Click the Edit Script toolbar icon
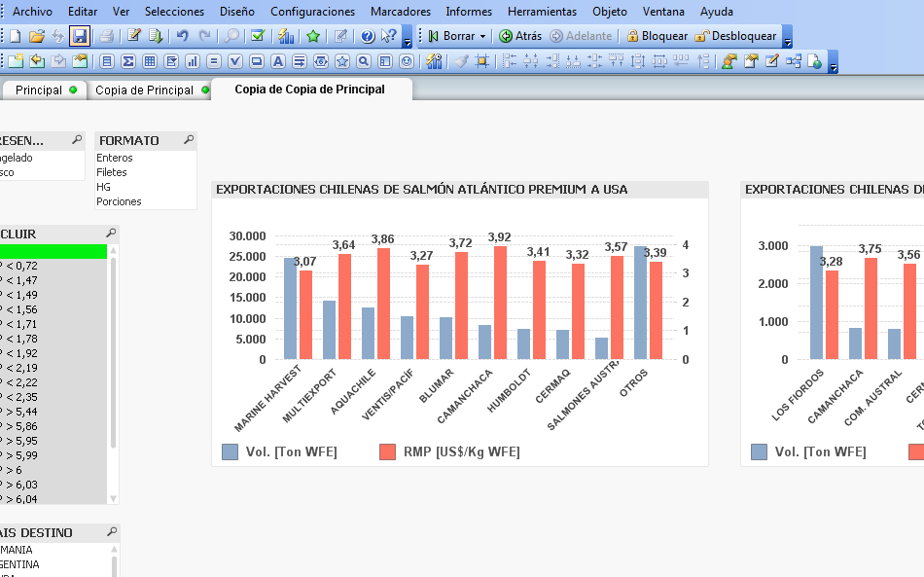The image size is (924, 577). (x=134, y=36)
